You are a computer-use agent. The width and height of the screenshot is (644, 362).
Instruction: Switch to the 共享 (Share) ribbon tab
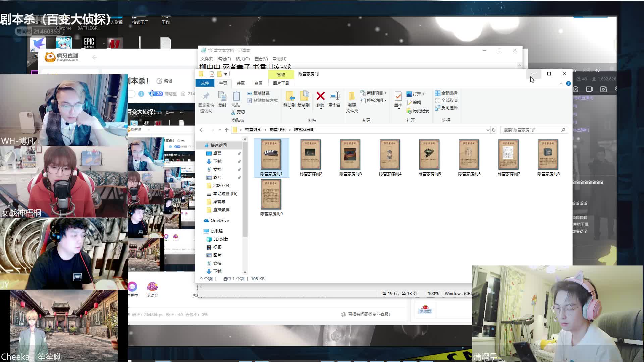240,83
